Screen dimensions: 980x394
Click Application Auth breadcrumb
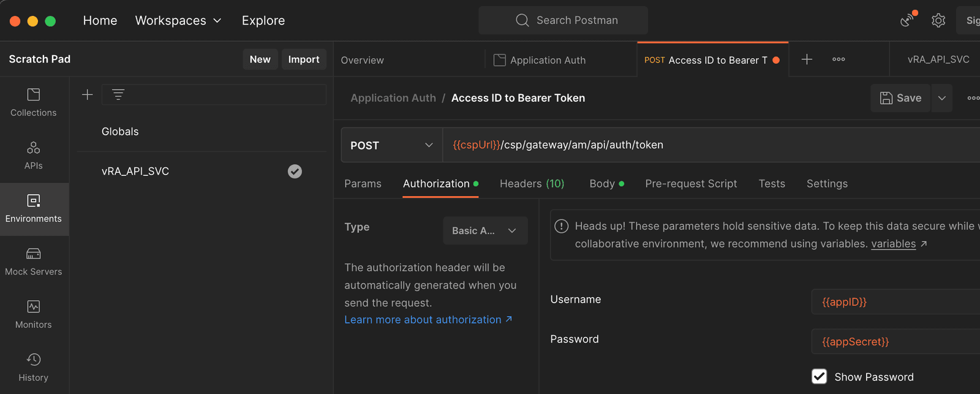[393, 98]
